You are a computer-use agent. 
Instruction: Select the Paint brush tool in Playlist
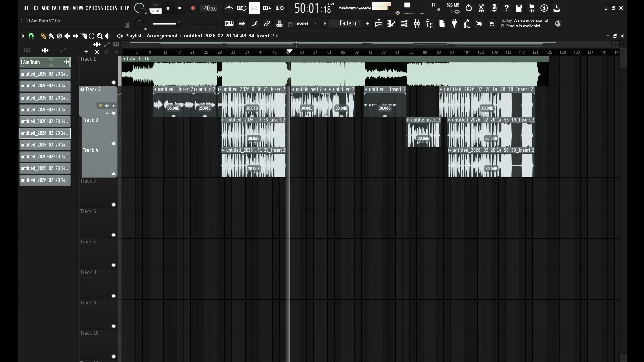[x=51, y=36]
